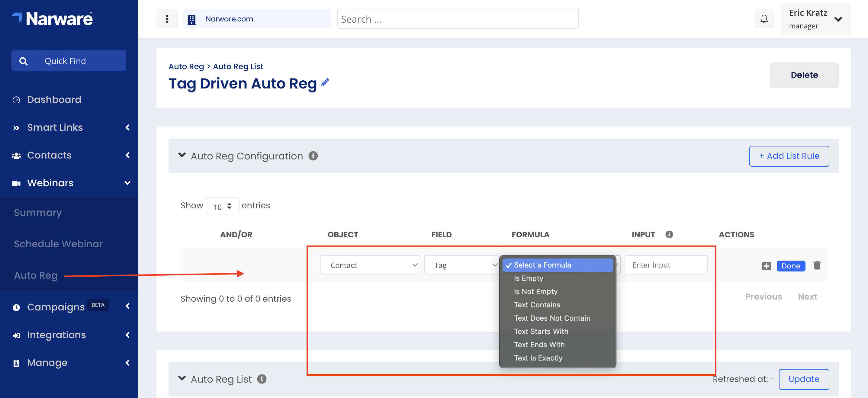Open the Contact object dropdown
Image resolution: width=868 pixels, height=398 pixels.
(x=370, y=265)
